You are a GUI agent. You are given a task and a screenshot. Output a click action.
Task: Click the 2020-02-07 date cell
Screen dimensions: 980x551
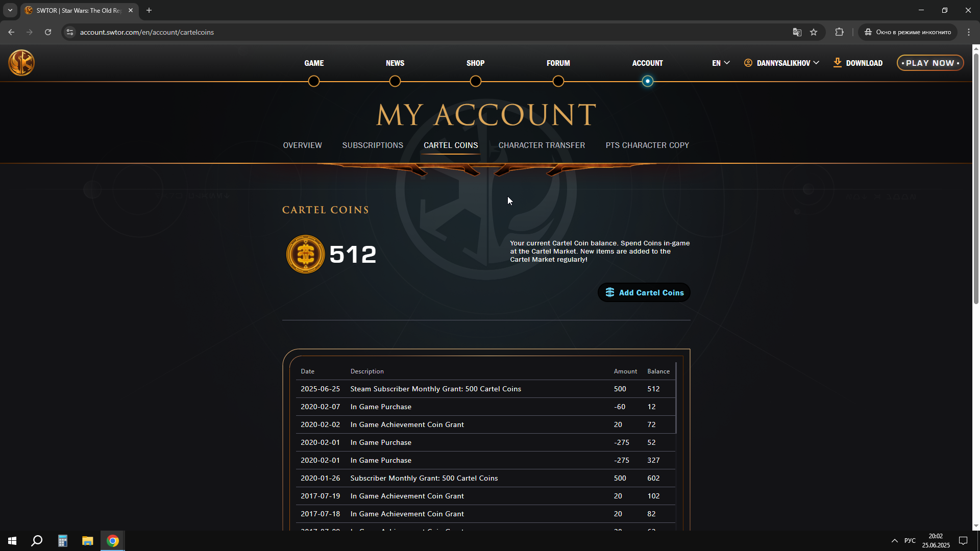320,407
